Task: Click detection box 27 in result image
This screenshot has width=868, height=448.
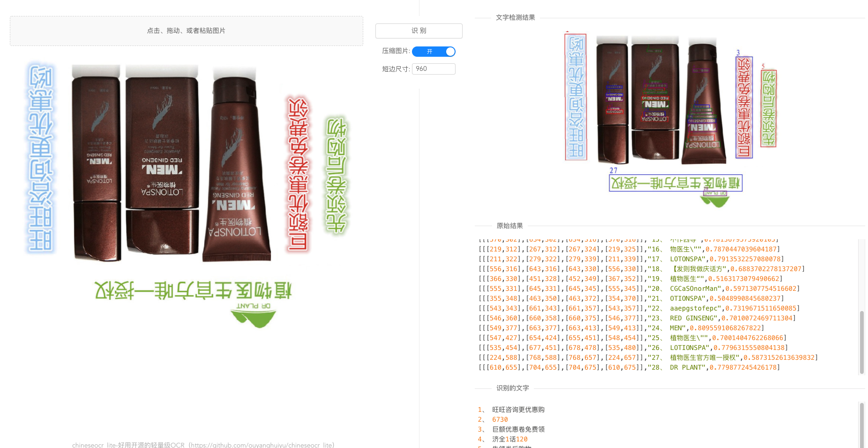Action: (x=675, y=183)
